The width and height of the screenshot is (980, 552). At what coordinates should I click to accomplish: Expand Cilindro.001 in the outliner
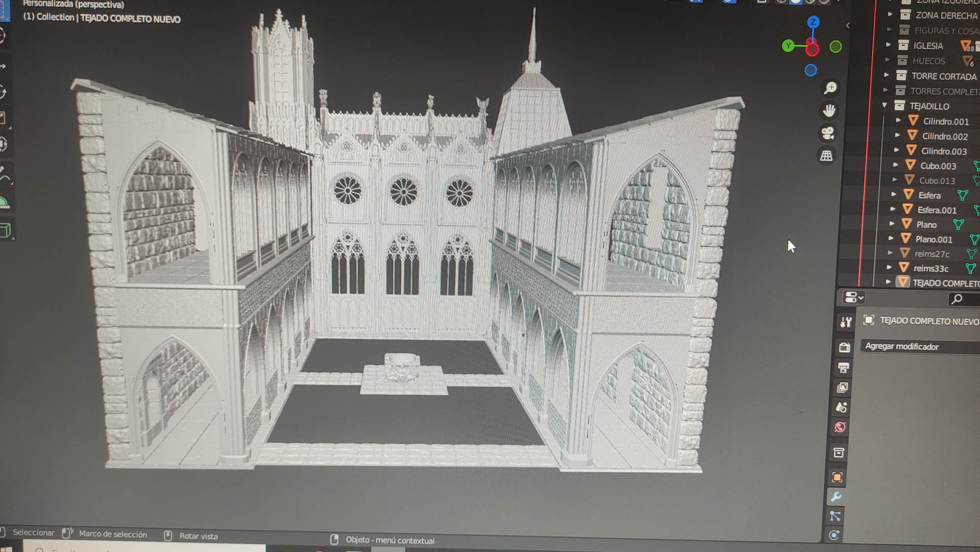pos(898,121)
